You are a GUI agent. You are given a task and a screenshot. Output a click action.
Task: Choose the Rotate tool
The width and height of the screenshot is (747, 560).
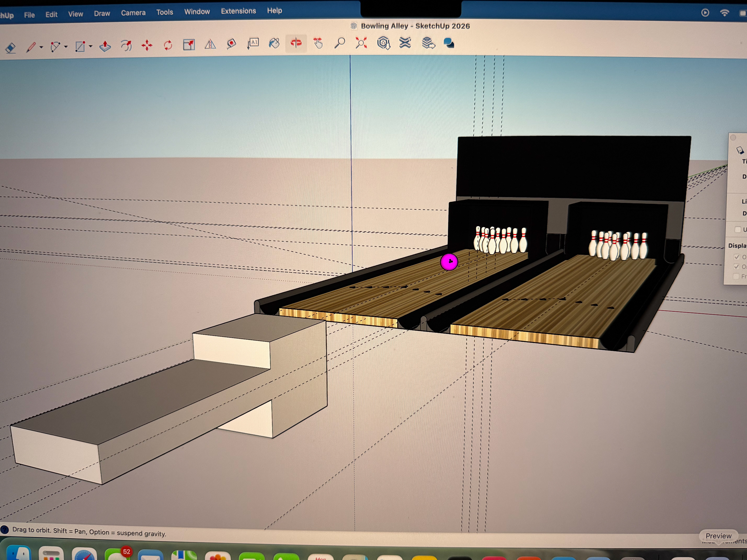(x=168, y=45)
